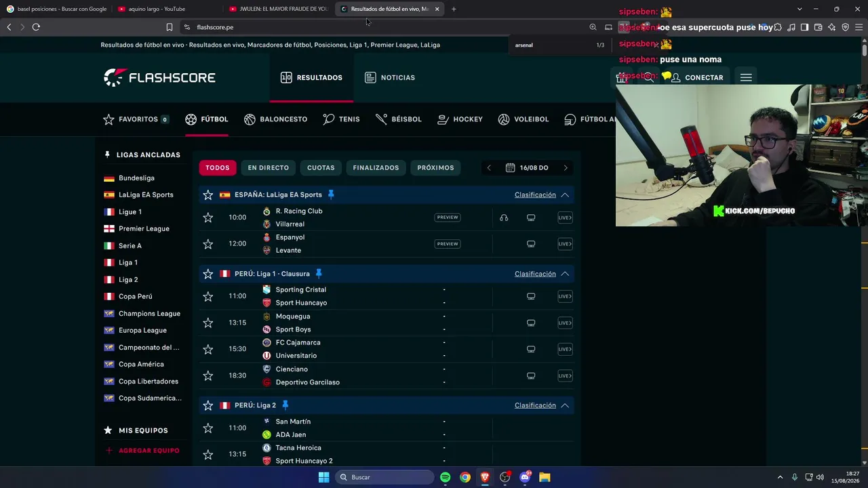Go to the previous day arrow
This screenshot has width=868, height=488.
[489, 167]
